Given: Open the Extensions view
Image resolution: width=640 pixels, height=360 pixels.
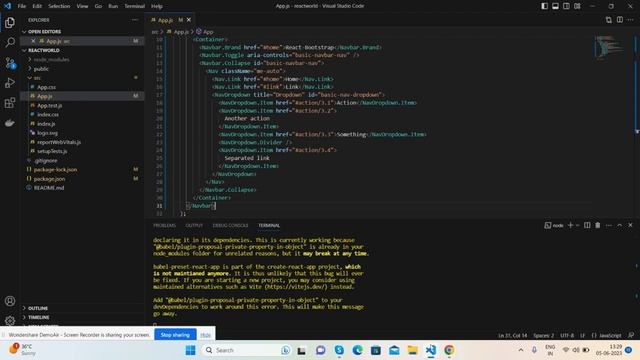Looking at the screenshot, I should (x=10, y=102).
